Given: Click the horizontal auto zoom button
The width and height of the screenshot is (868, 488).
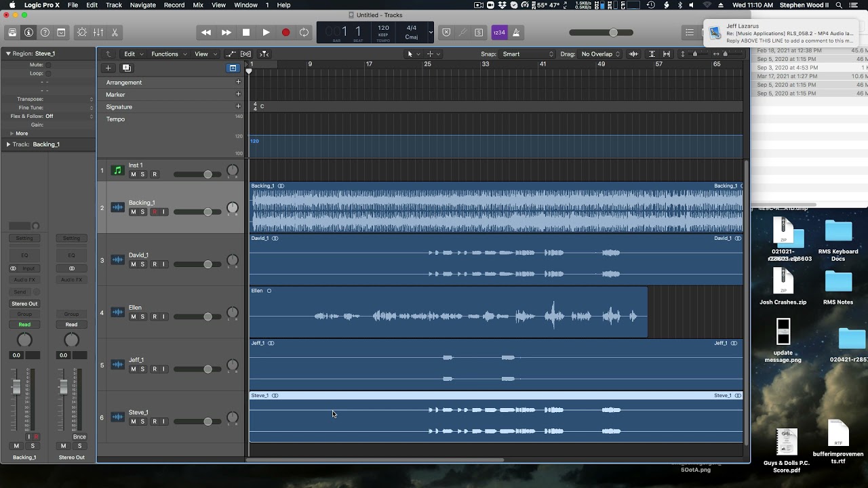Looking at the screenshot, I should 667,54.
